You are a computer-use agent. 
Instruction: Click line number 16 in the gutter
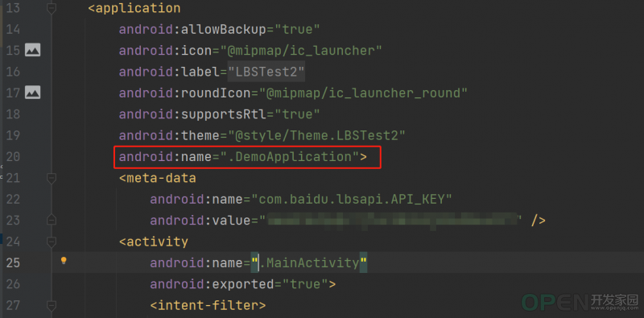tap(14, 72)
